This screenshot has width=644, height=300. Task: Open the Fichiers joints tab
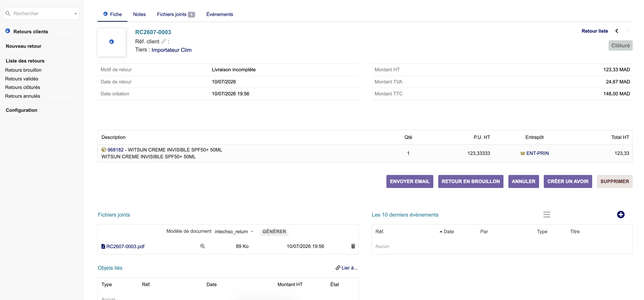point(176,14)
